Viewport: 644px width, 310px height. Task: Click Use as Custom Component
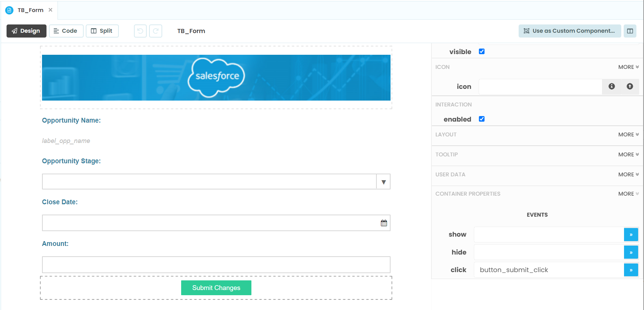click(x=570, y=31)
